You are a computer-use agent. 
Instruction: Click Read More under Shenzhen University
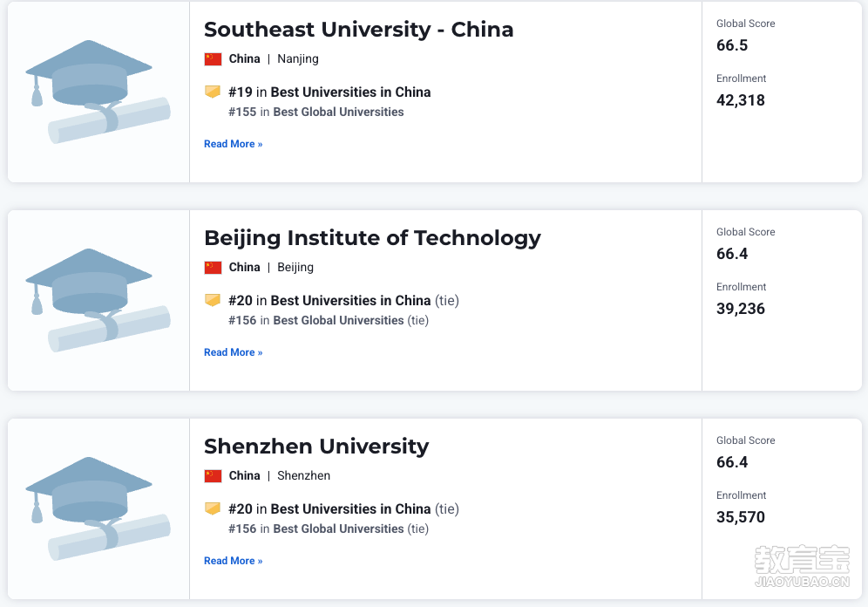pos(233,561)
